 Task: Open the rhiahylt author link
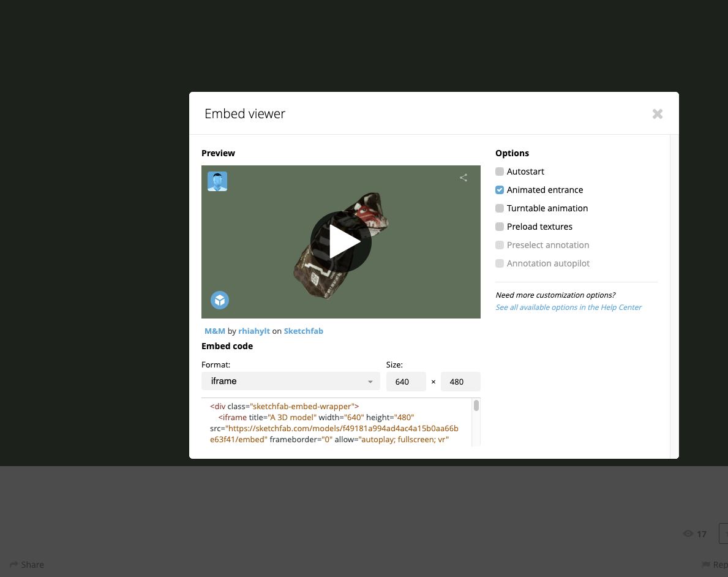[254, 331]
